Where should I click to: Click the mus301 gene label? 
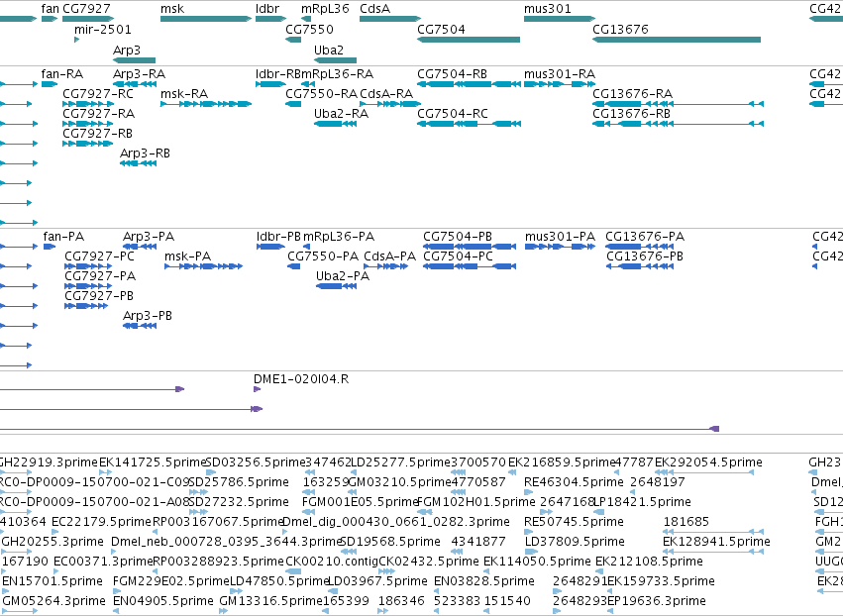click(547, 9)
